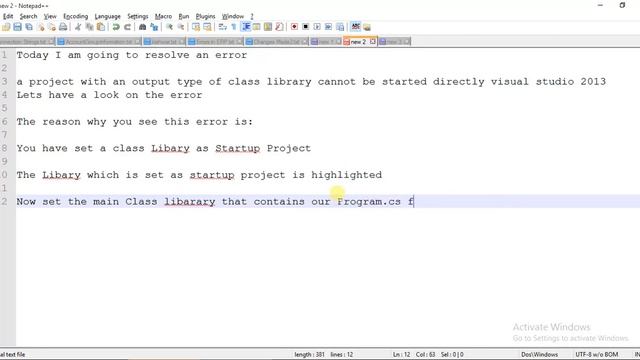Open the Search menu

tap(28, 16)
